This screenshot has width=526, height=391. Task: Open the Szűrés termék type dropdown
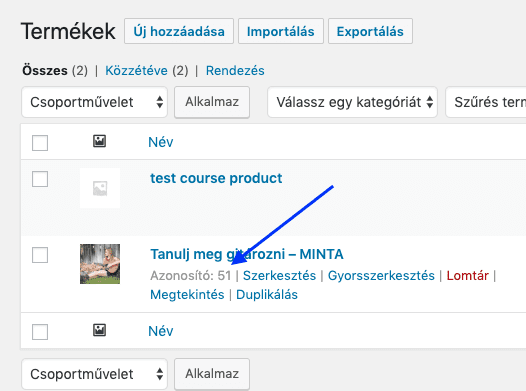[486, 102]
